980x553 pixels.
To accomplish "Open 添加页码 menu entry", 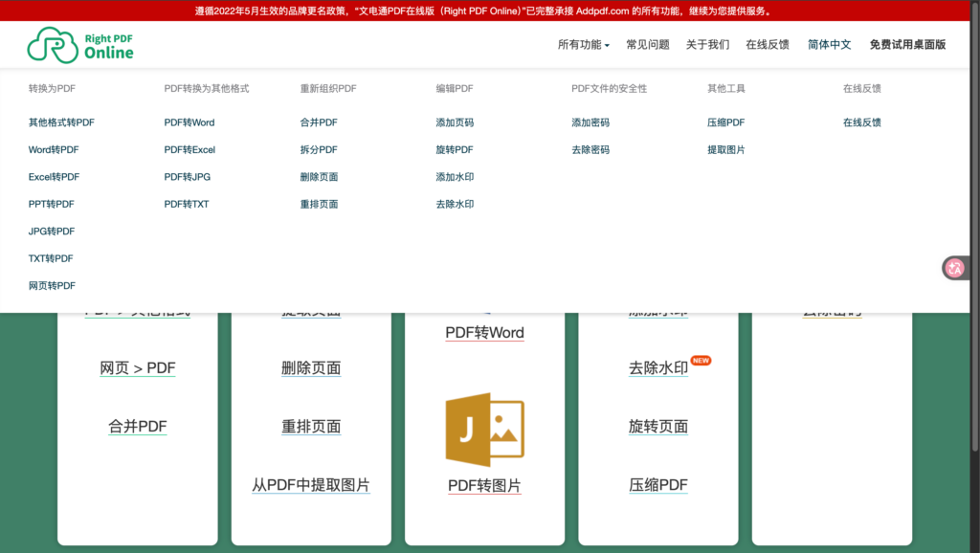I will click(455, 122).
